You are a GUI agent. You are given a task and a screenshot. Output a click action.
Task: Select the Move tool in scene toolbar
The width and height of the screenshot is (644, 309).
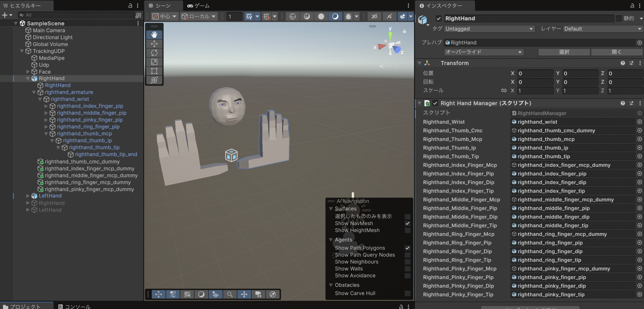154,44
